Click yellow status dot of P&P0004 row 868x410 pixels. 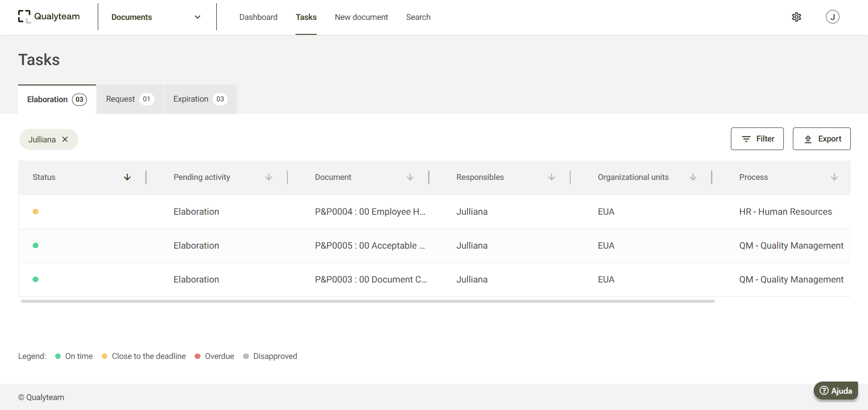click(x=35, y=212)
